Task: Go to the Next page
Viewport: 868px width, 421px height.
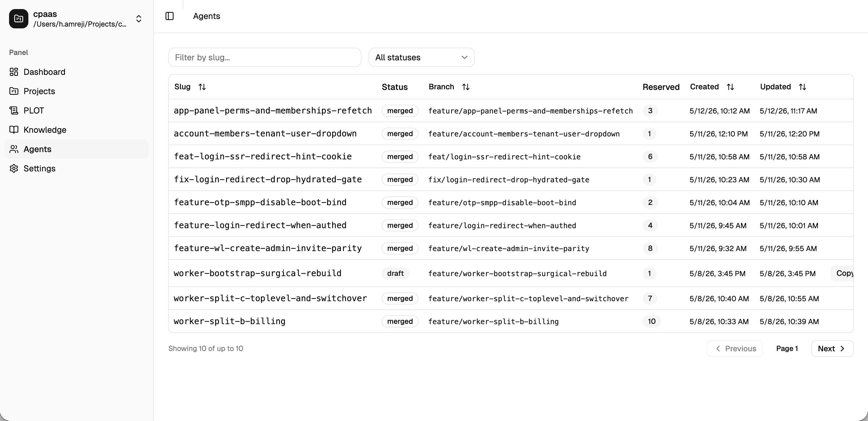Action: coord(832,349)
